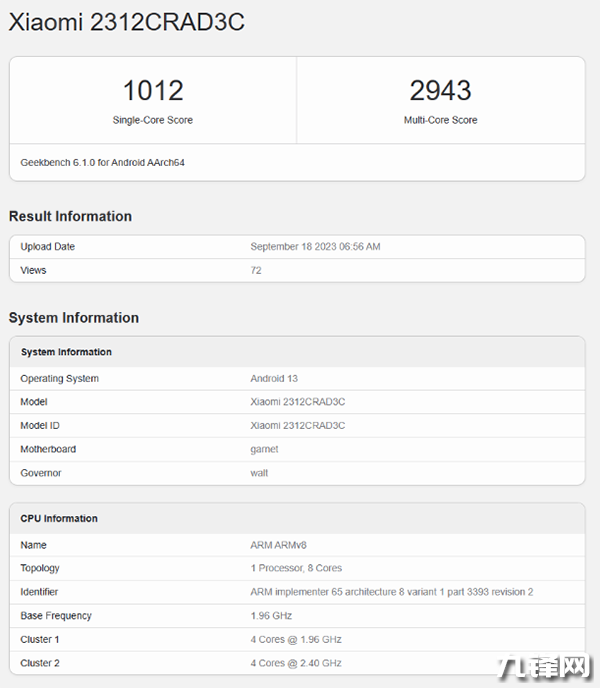Click the Base Frequency row label
600x688 pixels.
click(56, 616)
